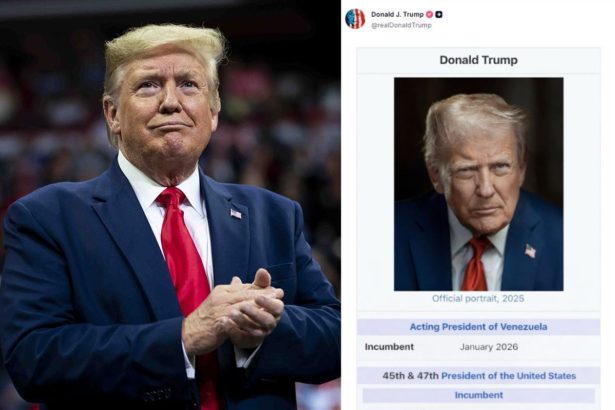Open the flag-themed profile avatar
The image size is (615, 410).
tap(355, 19)
